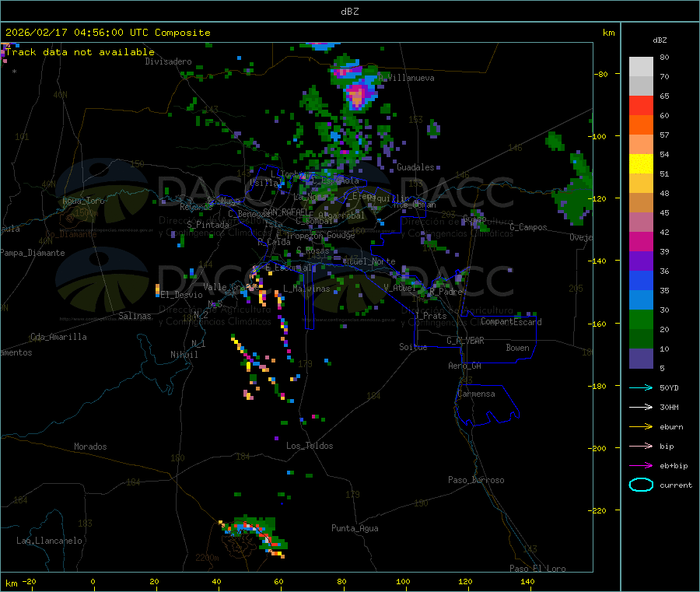Click the 'SAN_RAFAEL' map label

285,212
